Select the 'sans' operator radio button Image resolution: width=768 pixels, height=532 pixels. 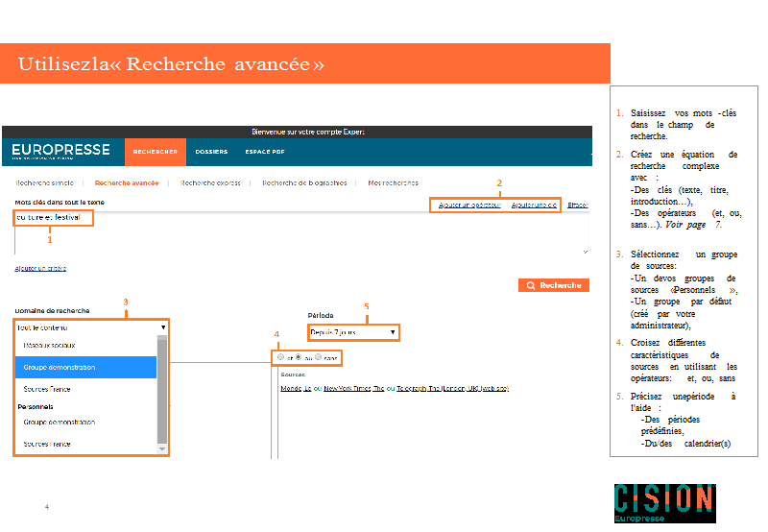click(318, 356)
